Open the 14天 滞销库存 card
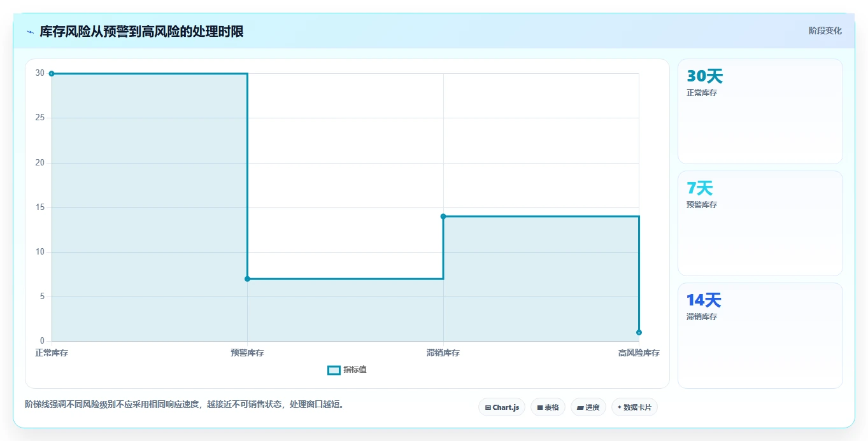 [x=760, y=335]
